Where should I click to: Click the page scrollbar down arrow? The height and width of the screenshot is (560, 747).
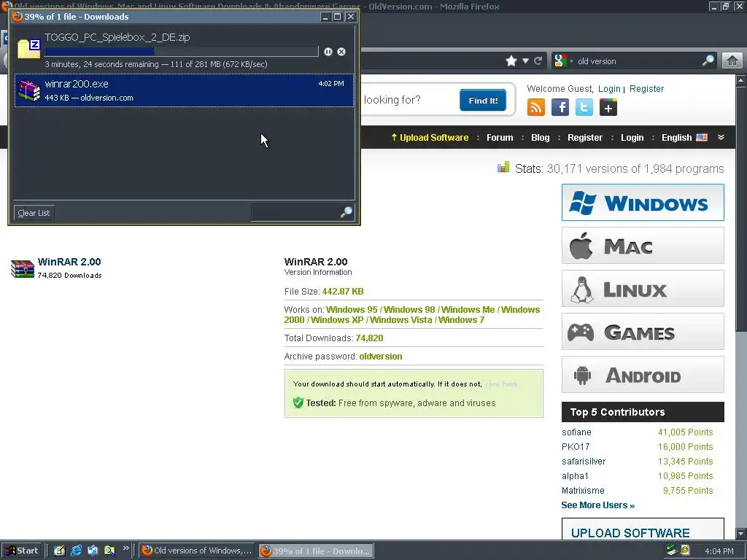(741, 533)
